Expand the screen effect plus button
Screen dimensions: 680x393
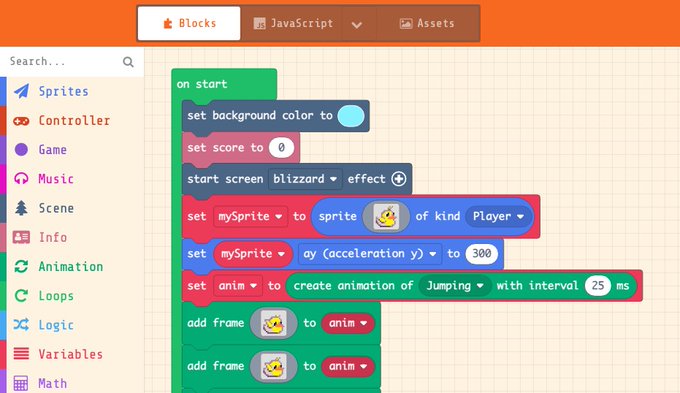(399, 179)
